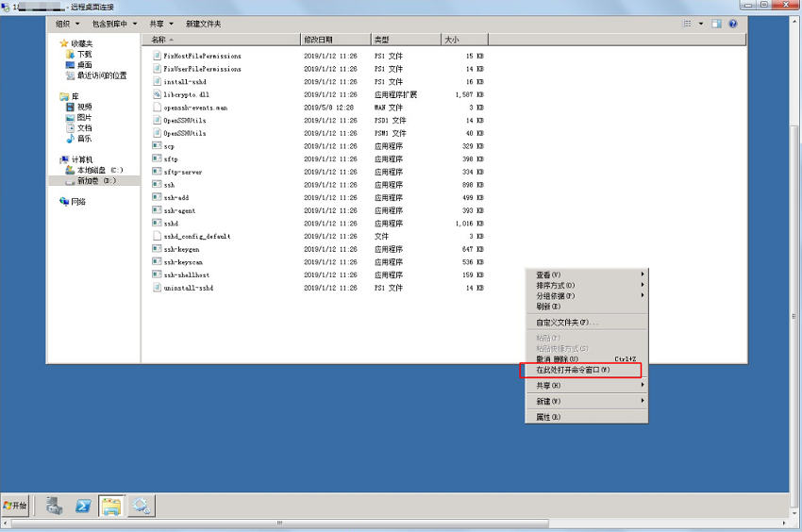This screenshot has height=532, width=802.
Task: Toggle the preview pane icon
Action: [x=716, y=24]
